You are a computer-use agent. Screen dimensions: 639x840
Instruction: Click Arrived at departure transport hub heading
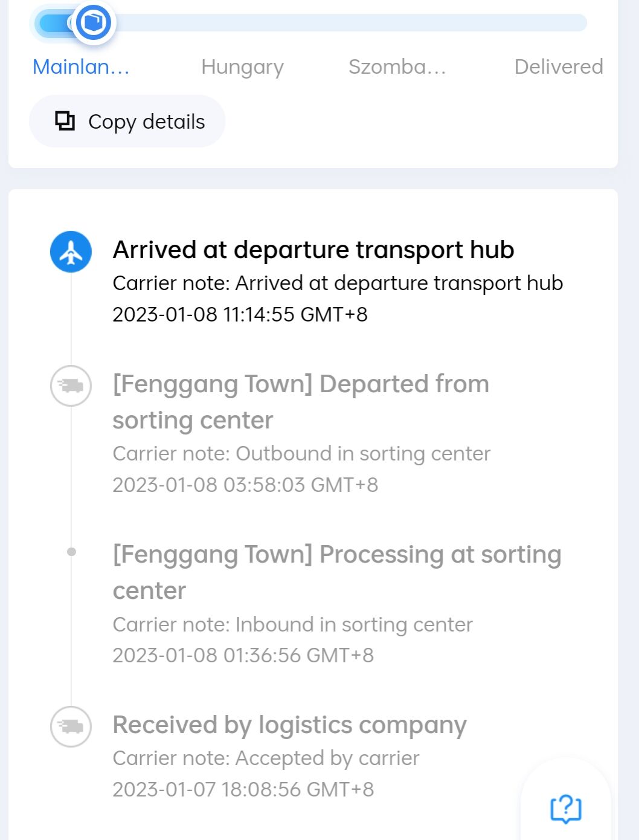(x=313, y=250)
